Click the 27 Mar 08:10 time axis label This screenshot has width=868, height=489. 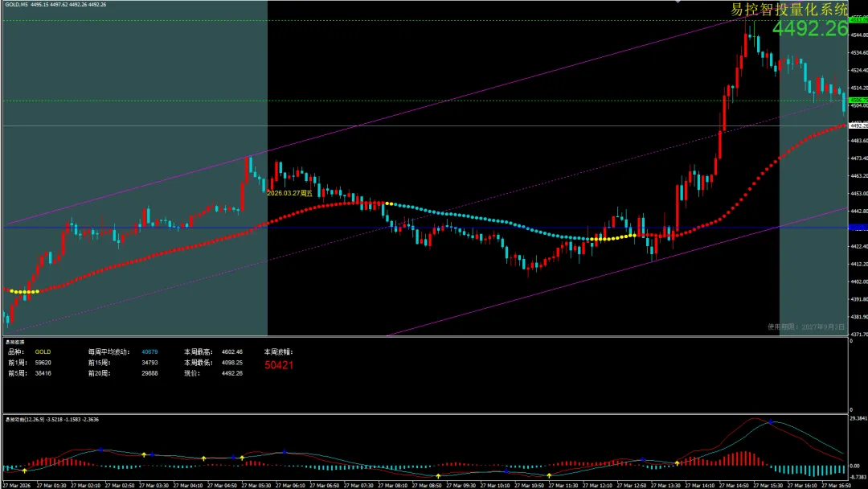click(393, 486)
